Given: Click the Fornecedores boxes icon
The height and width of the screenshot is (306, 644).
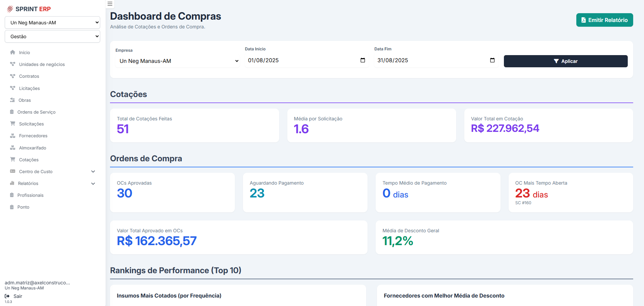Looking at the screenshot, I should [x=13, y=136].
